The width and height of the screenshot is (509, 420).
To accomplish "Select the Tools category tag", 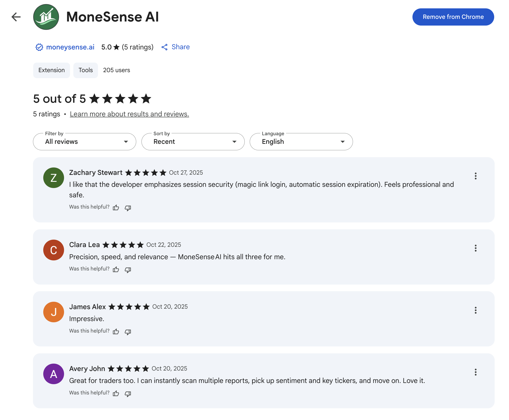I will [x=86, y=70].
